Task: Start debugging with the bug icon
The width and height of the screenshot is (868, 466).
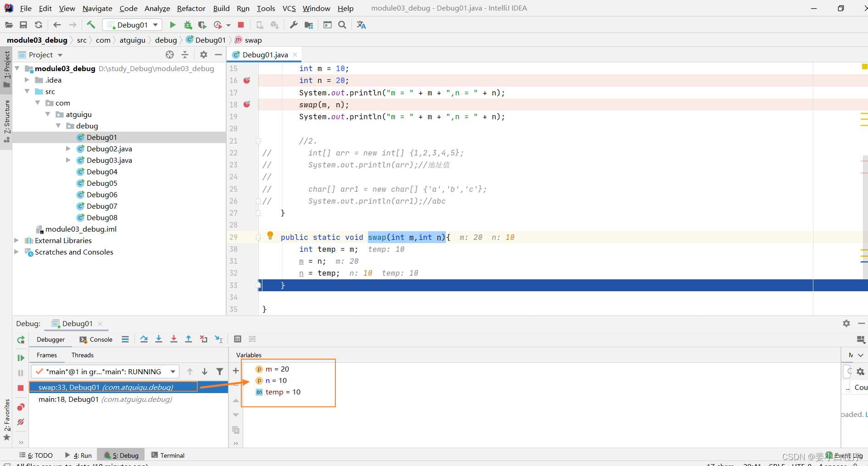Action: 188,25
